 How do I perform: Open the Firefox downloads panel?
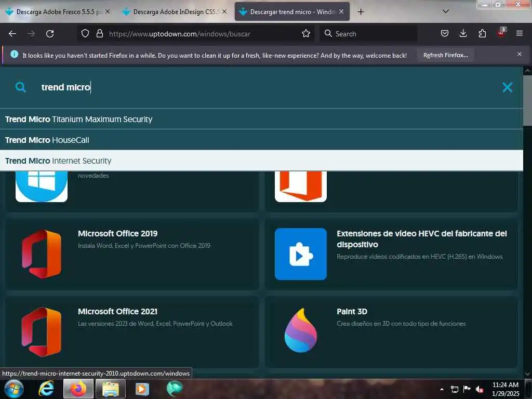pyautogui.click(x=463, y=34)
